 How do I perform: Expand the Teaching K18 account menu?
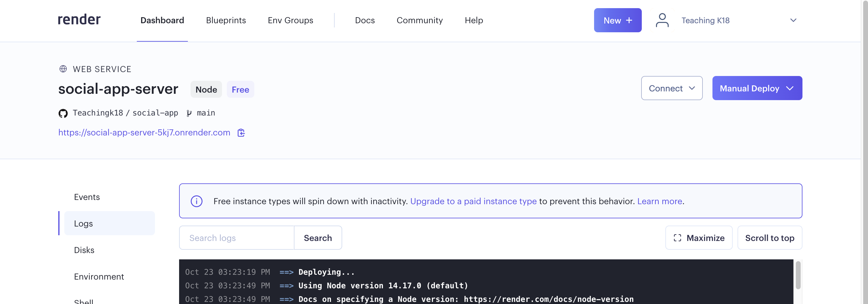pos(793,20)
